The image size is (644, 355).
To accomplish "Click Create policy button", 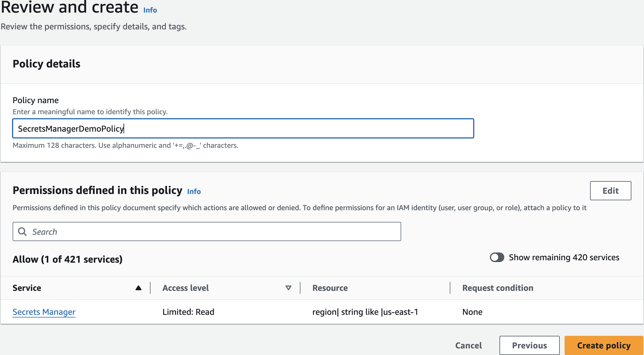I will (604, 345).
